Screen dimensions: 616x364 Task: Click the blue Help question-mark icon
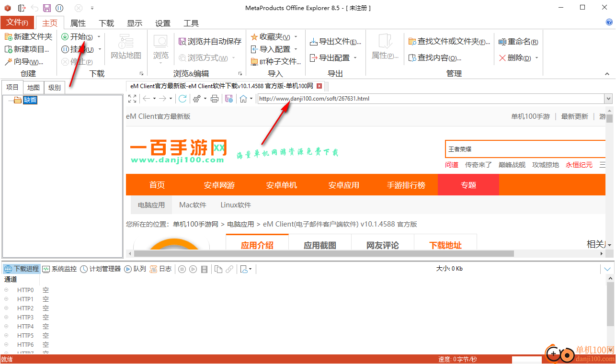[x=609, y=22]
